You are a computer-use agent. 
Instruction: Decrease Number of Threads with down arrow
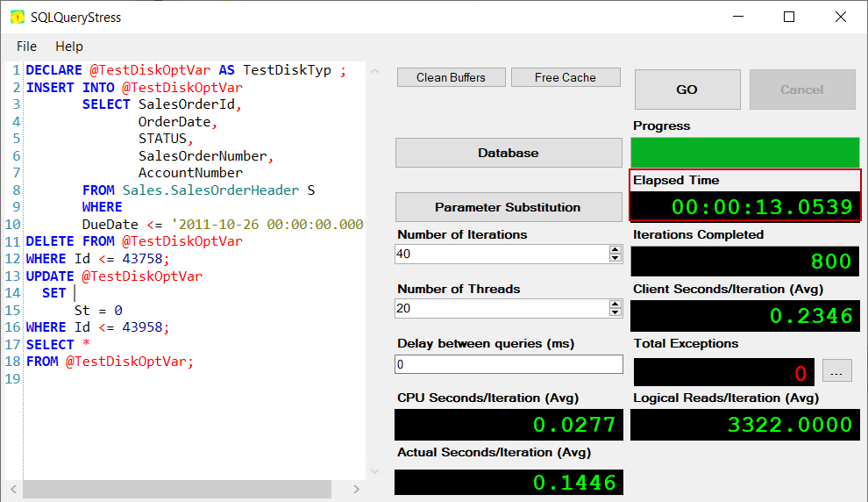click(x=615, y=312)
